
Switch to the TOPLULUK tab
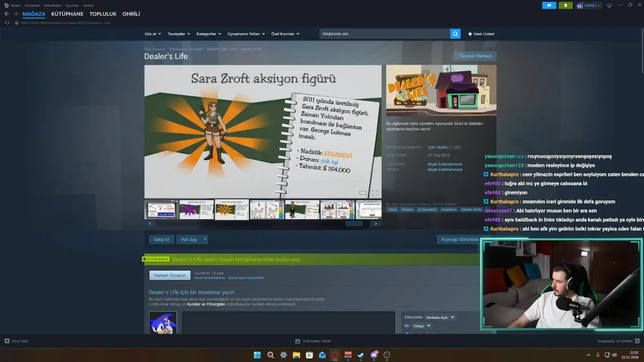(x=103, y=14)
